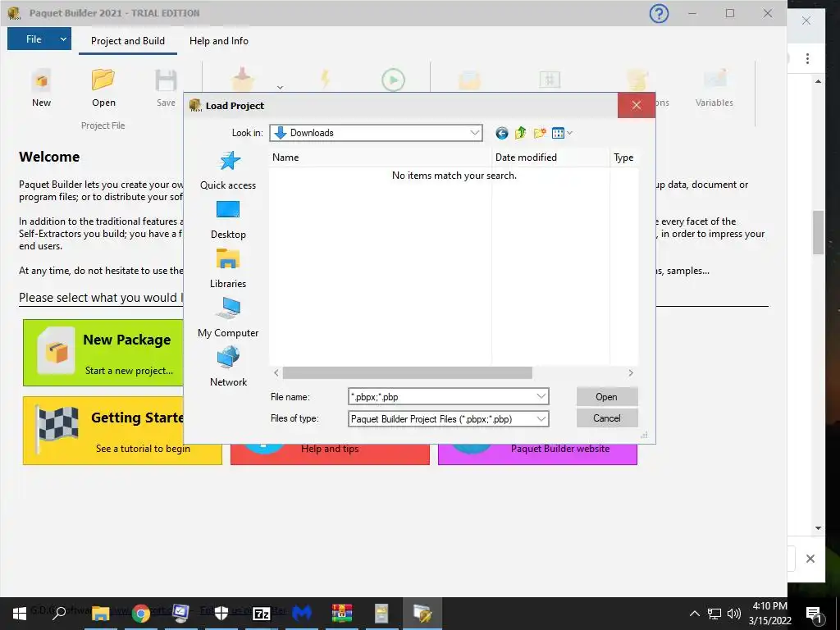Select Quick access in places bar

coord(228,171)
